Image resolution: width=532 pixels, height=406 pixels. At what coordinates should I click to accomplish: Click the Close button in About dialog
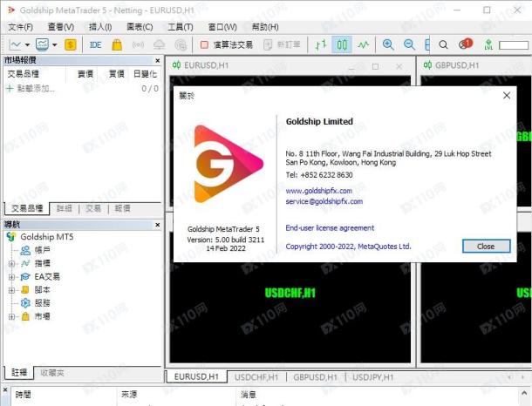tap(486, 247)
